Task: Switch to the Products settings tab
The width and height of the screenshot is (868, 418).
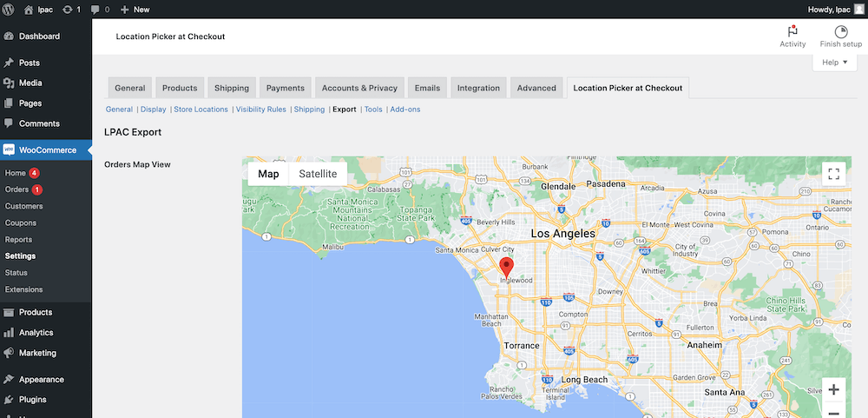Action: (180, 88)
